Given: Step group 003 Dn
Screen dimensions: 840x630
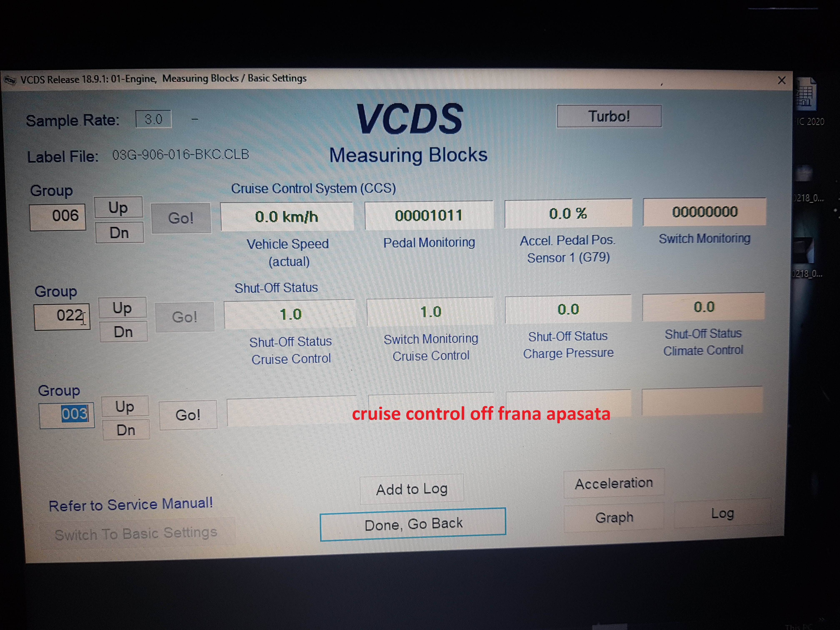Looking at the screenshot, I should (x=126, y=430).
